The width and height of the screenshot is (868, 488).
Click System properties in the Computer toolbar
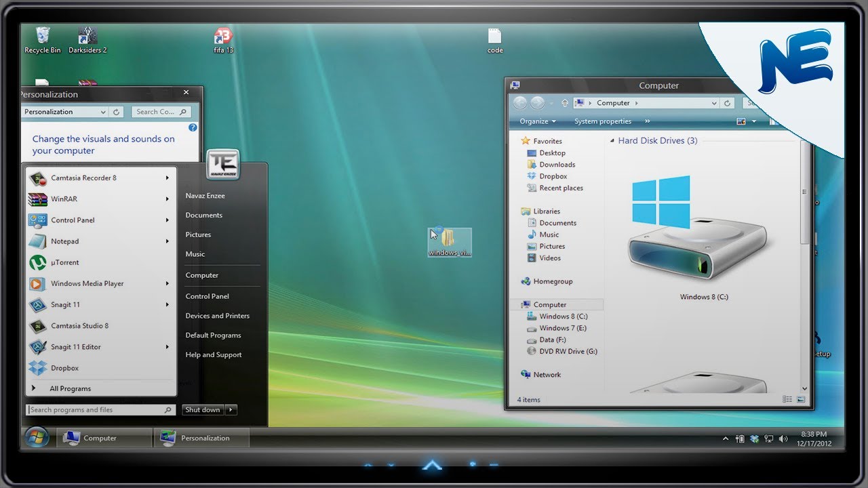point(603,121)
